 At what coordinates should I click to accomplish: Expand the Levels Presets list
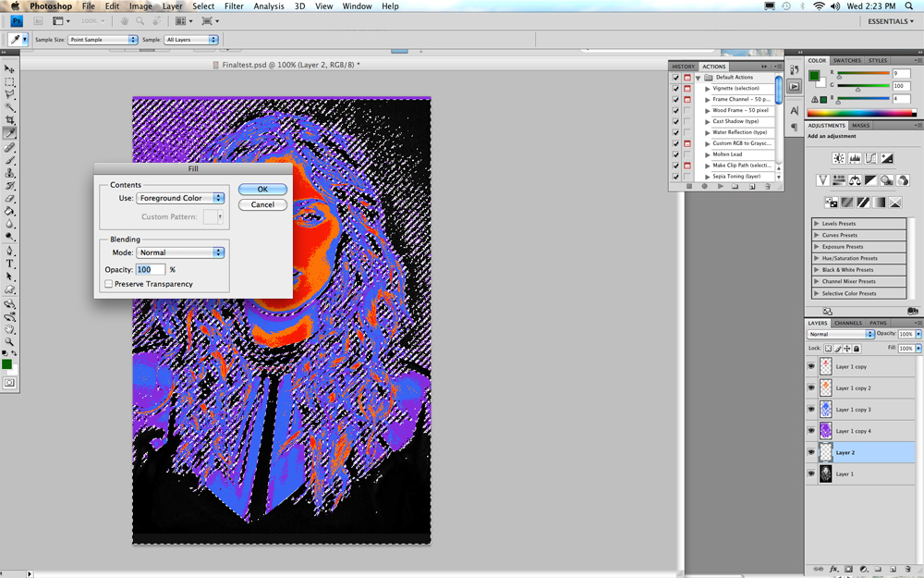tap(817, 224)
